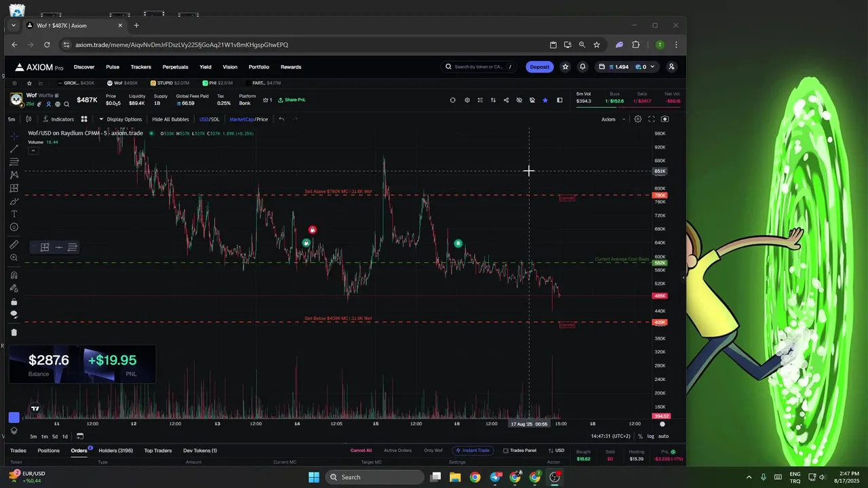Toggle the side panel layout icon
This screenshot has width=868, height=488.
559,100
